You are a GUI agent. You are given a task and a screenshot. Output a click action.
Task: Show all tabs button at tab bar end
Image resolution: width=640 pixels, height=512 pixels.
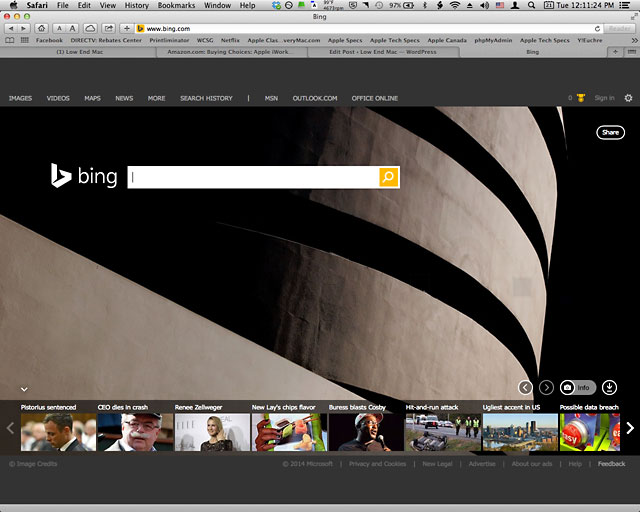point(631,52)
